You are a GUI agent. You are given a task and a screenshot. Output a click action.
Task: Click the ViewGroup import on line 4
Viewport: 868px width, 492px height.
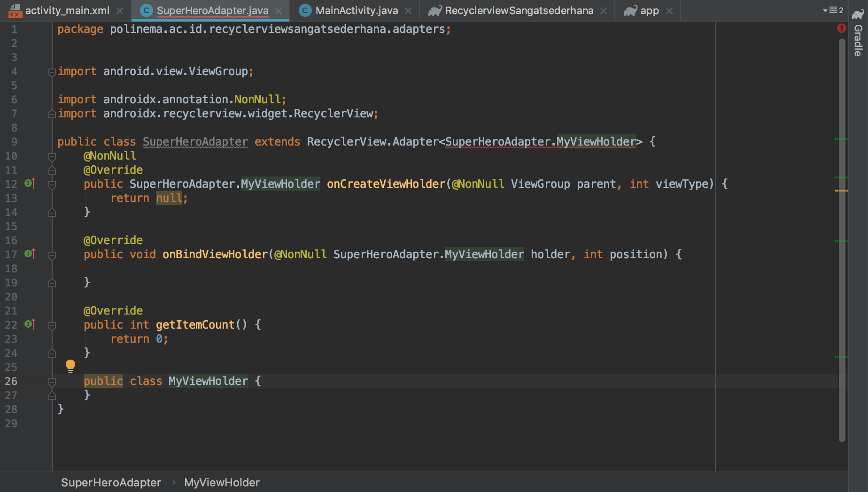155,71
